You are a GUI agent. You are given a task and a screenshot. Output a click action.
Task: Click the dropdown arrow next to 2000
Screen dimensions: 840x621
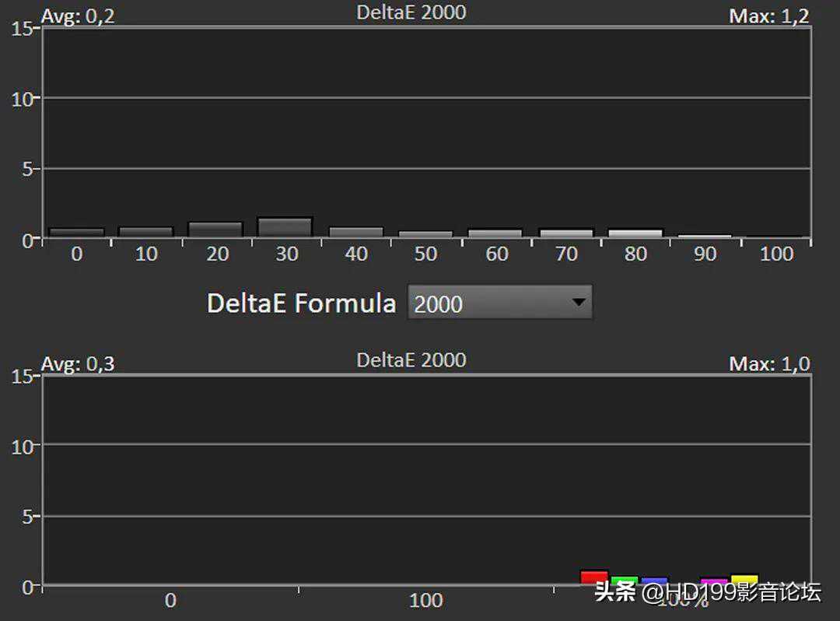click(579, 302)
